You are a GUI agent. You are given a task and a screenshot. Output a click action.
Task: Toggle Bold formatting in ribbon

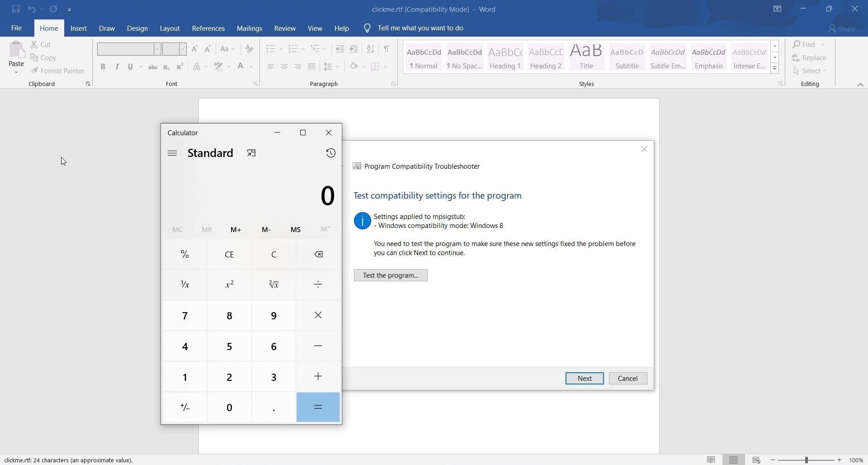click(x=103, y=67)
